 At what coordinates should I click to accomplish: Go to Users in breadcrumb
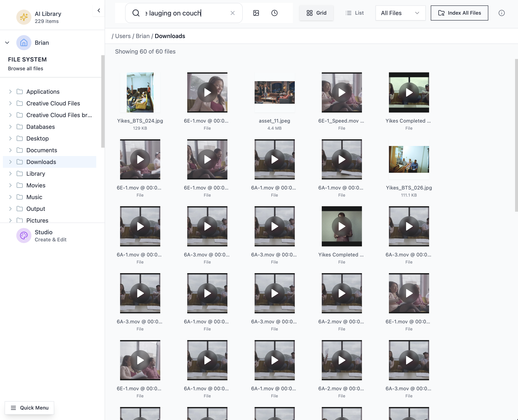click(123, 36)
